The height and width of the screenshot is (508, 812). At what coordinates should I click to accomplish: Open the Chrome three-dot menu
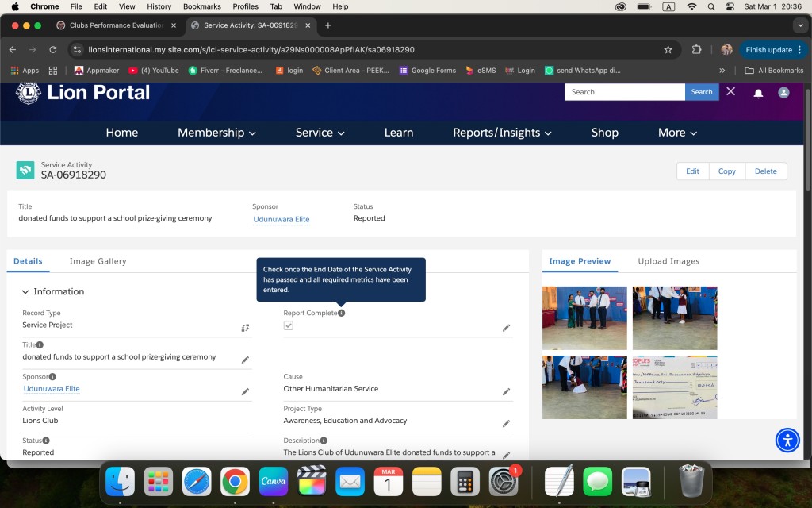coord(800,50)
